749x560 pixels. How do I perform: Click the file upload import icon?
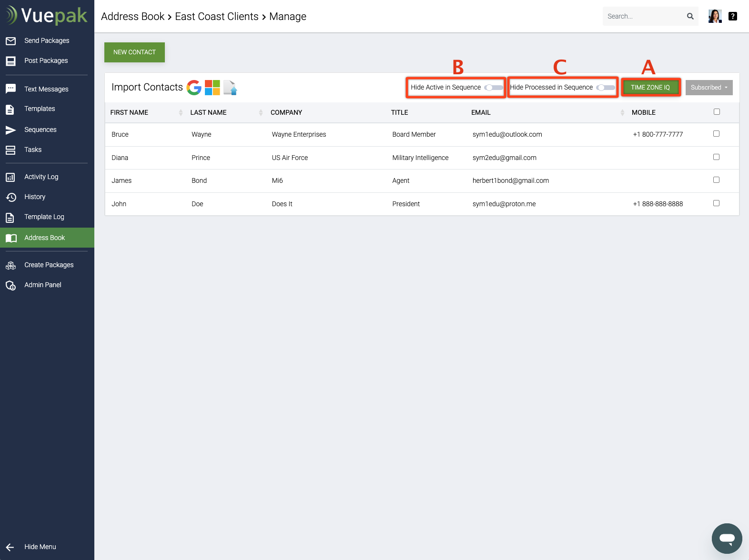tap(231, 88)
